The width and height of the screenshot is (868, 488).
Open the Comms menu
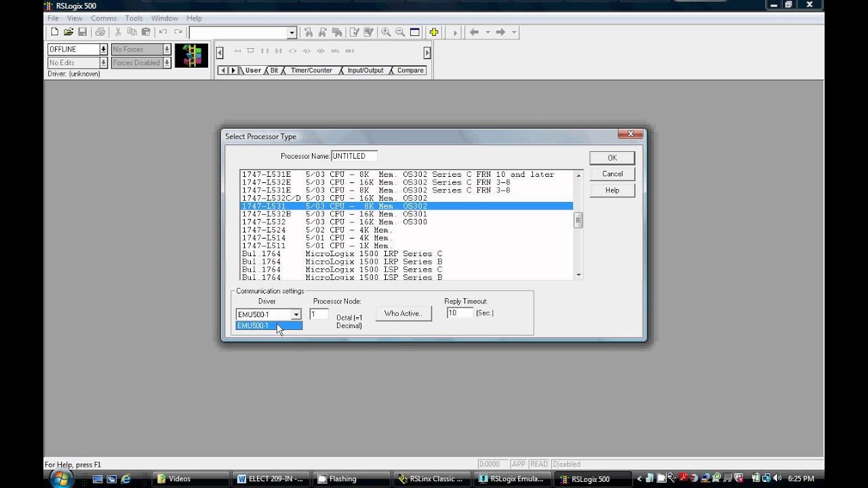[104, 18]
